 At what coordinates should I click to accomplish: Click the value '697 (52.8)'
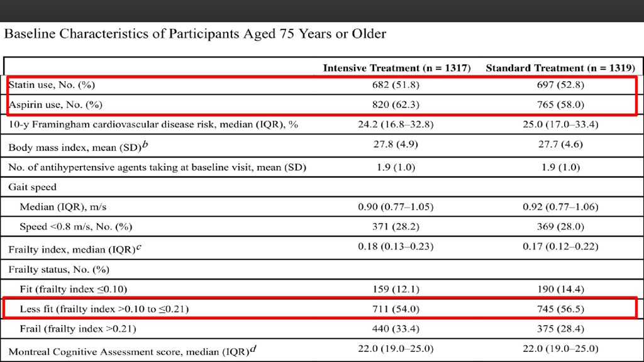[x=560, y=85]
